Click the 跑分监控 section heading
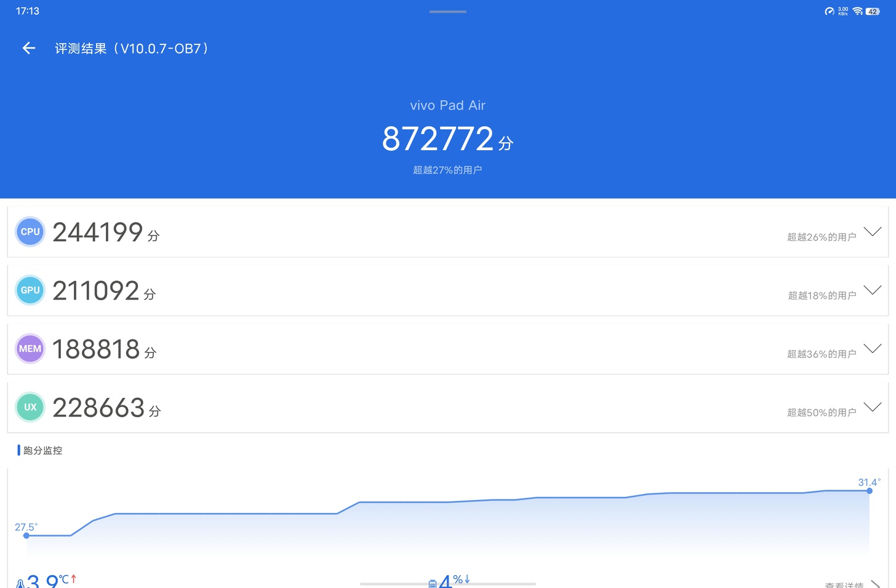The width and height of the screenshot is (896, 588). [x=42, y=450]
